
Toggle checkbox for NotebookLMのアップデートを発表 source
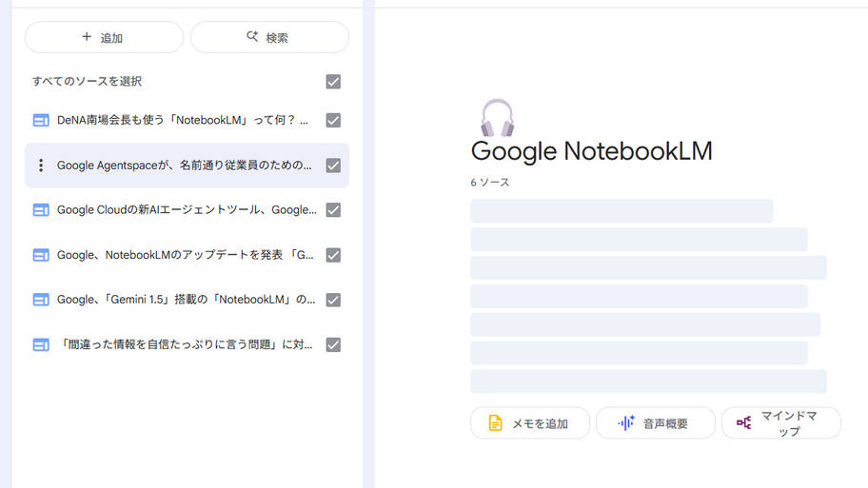[333, 255]
